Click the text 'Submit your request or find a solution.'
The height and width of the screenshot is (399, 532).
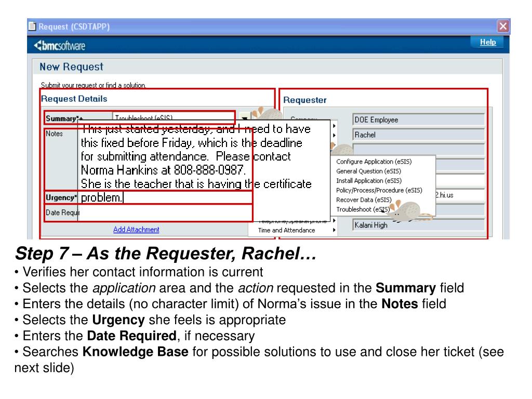(x=94, y=85)
